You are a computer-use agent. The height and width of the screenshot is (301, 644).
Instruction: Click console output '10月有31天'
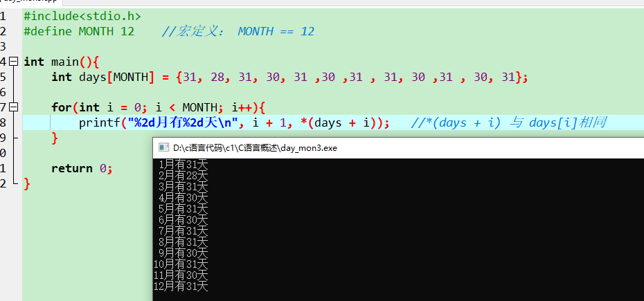tap(181, 264)
